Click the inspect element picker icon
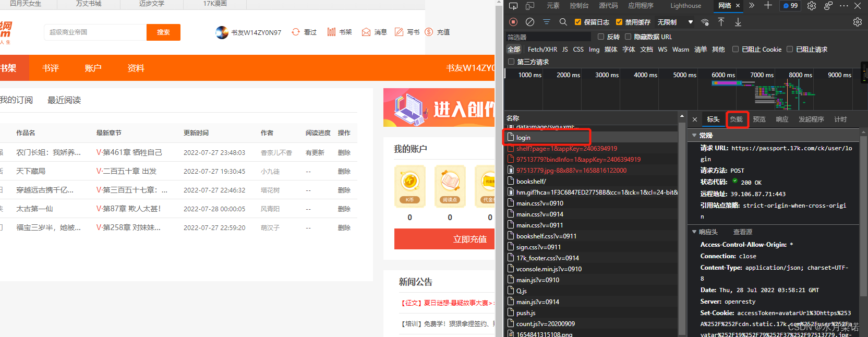868x337 pixels. click(x=513, y=6)
